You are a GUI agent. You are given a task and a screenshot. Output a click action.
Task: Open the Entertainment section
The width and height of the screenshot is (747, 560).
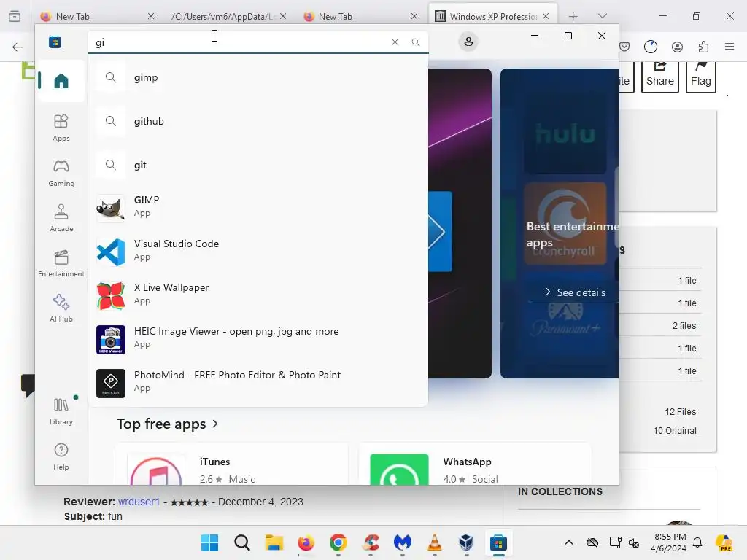point(61,263)
